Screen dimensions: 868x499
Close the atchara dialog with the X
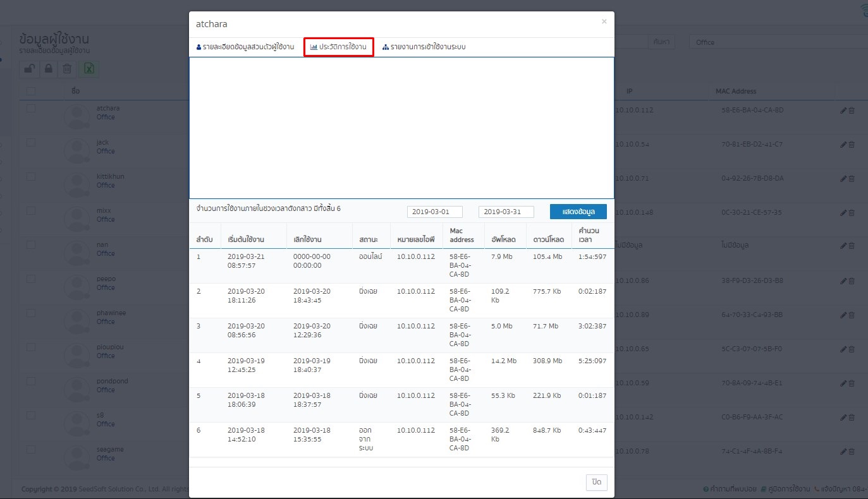(604, 21)
